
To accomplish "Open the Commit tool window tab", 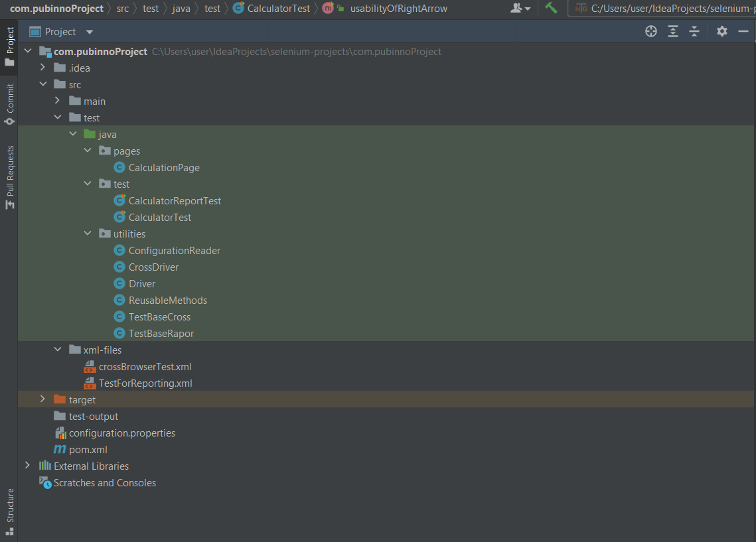I will 10,104.
